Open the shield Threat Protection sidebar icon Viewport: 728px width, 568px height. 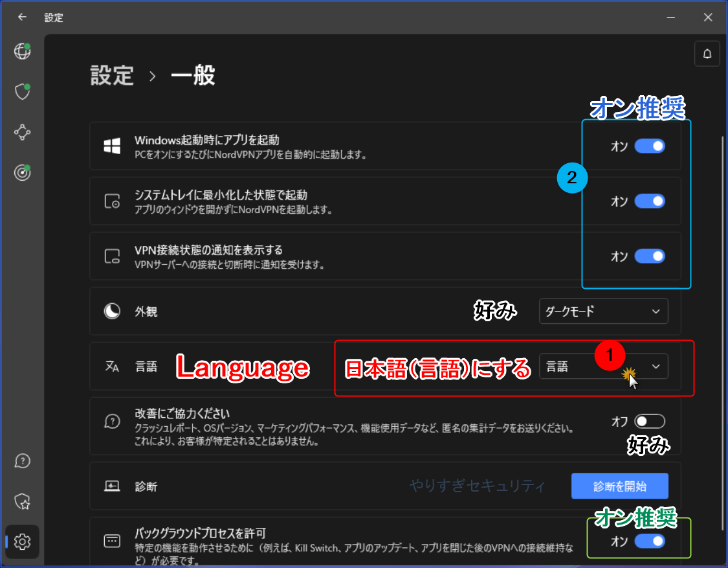(x=22, y=91)
